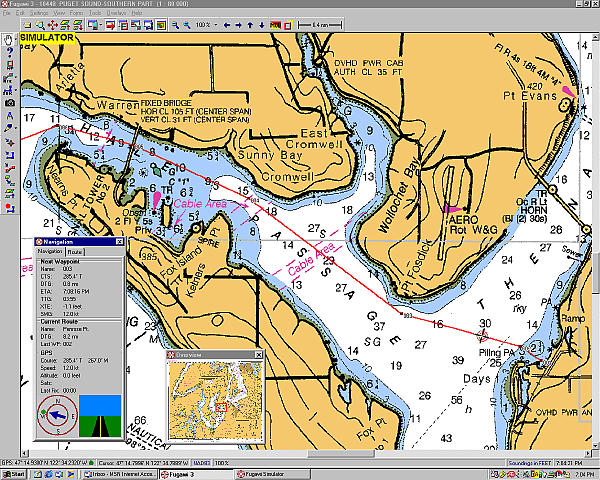Click the horizontal scrollbar thumb
600x480 pixels.
pyautogui.click(x=341, y=454)
